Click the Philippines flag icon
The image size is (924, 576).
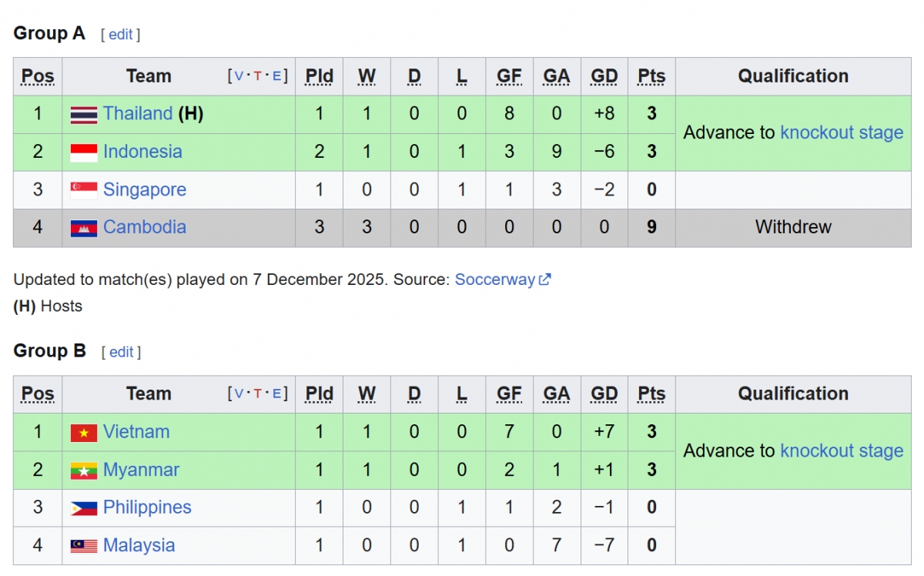tap(84, 508)
